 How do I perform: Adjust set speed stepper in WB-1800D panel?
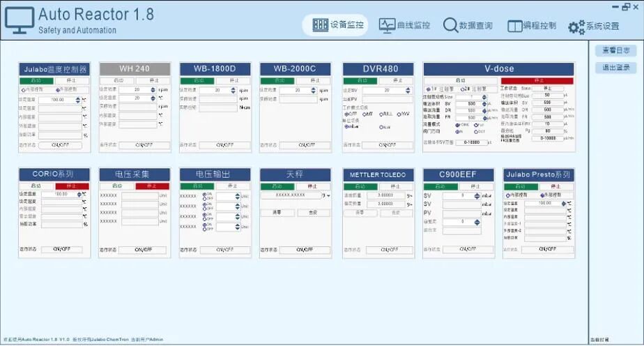(x=233, y=91)
